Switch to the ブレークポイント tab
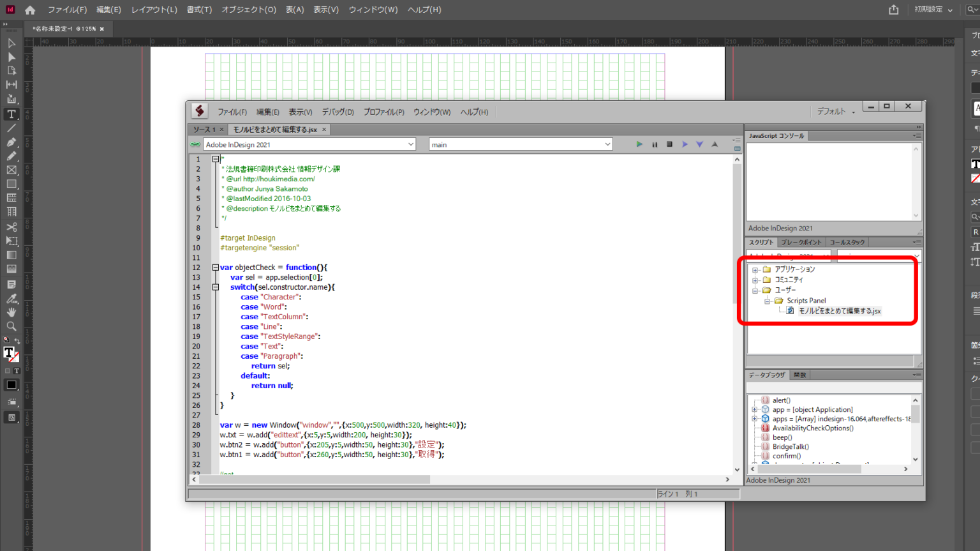 click(803, 242)
